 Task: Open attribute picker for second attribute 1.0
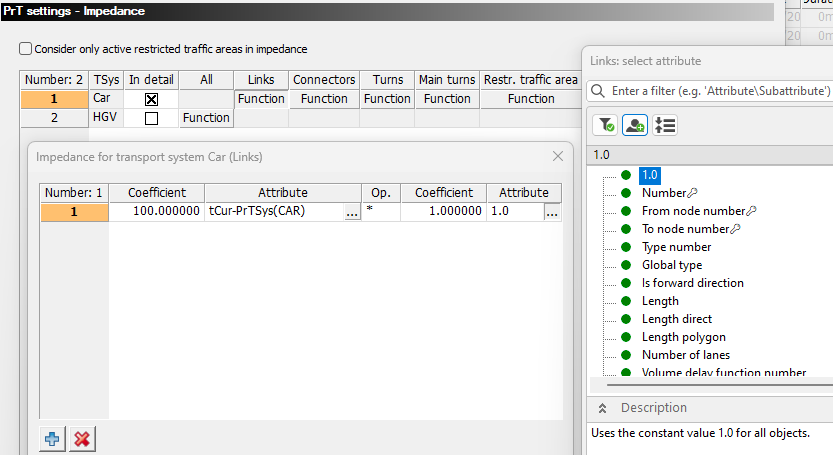click(552, 212)
